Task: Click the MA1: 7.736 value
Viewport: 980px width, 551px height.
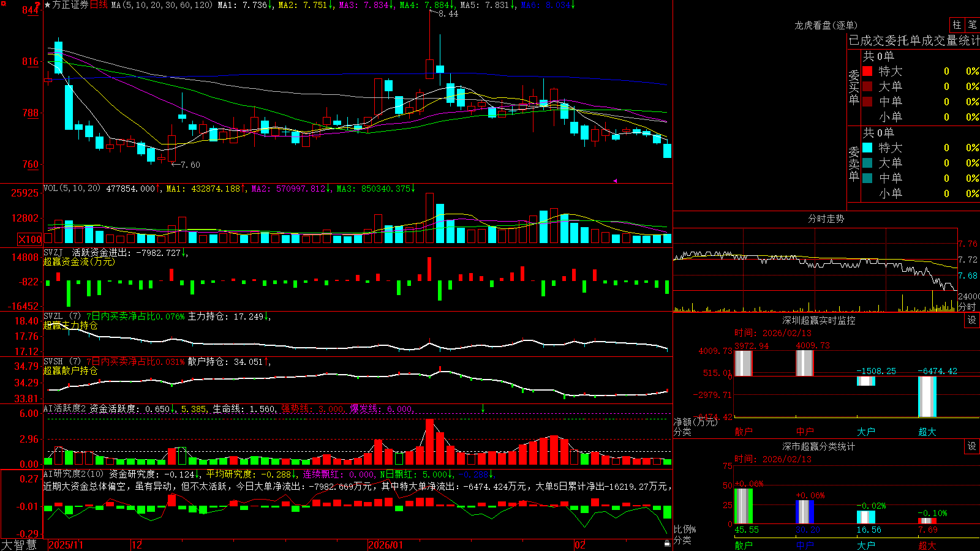Action: (x=243, y=5)
